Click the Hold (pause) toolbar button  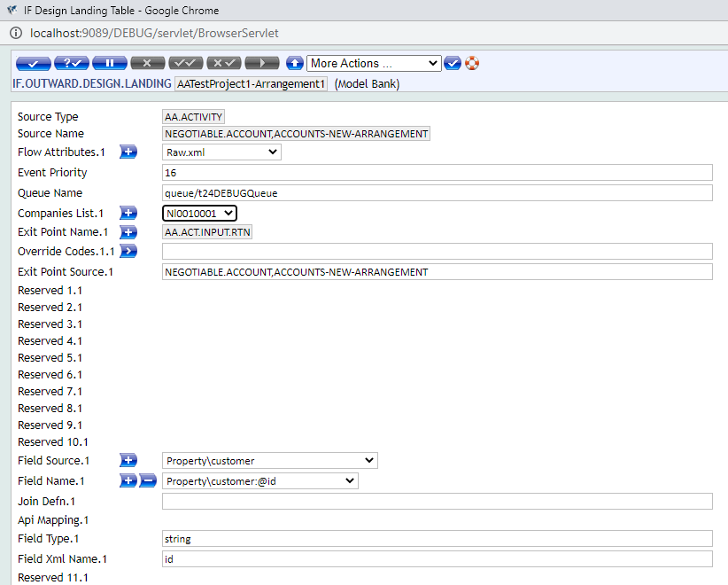coord(109,64)
